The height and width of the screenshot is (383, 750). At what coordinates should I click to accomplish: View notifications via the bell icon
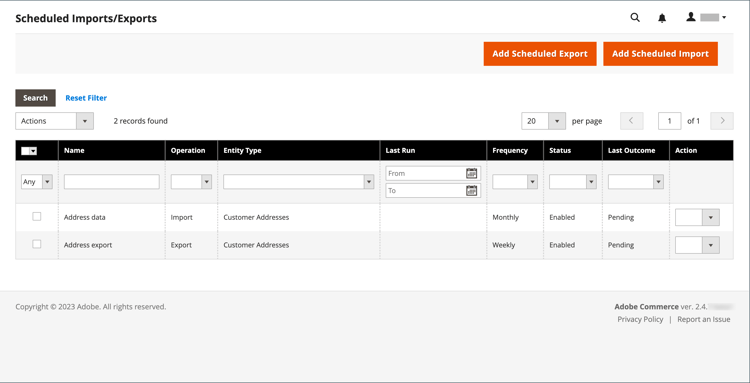pyautogui.click(x=662, y=18)
